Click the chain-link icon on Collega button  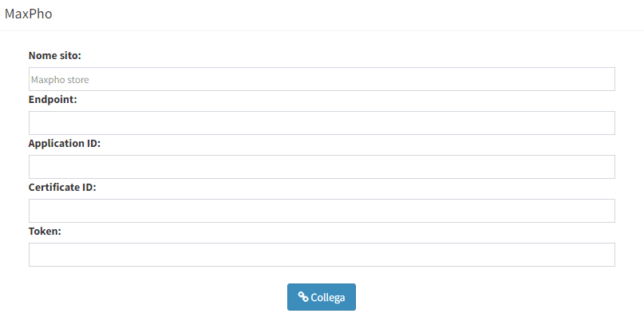(303, 297)
